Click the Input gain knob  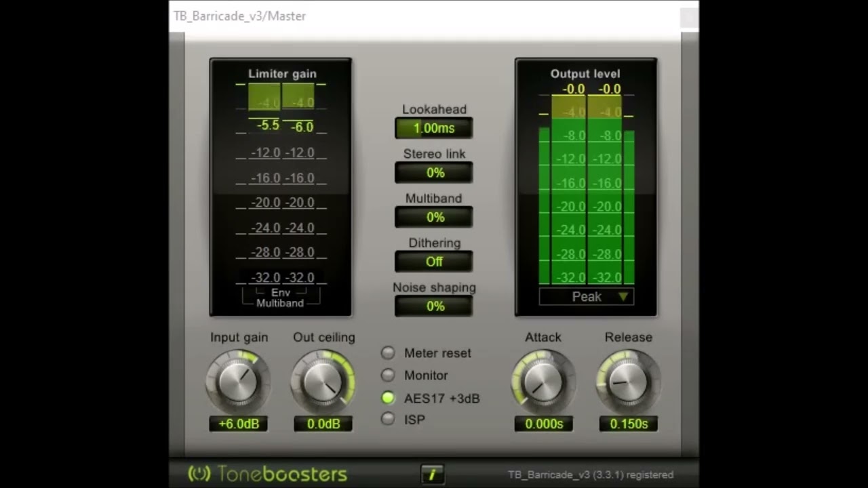click(239, 381)
